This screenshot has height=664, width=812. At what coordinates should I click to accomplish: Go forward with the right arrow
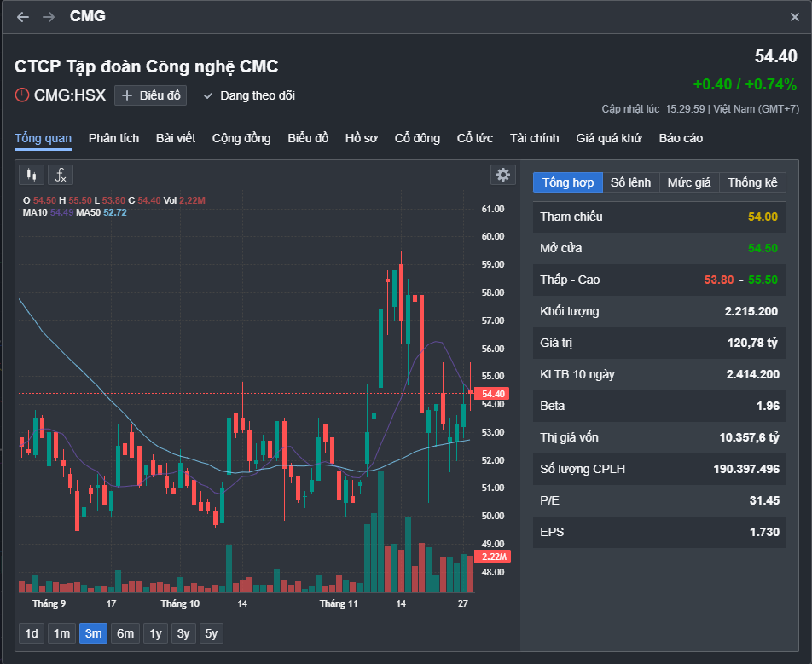pos(49,17)
